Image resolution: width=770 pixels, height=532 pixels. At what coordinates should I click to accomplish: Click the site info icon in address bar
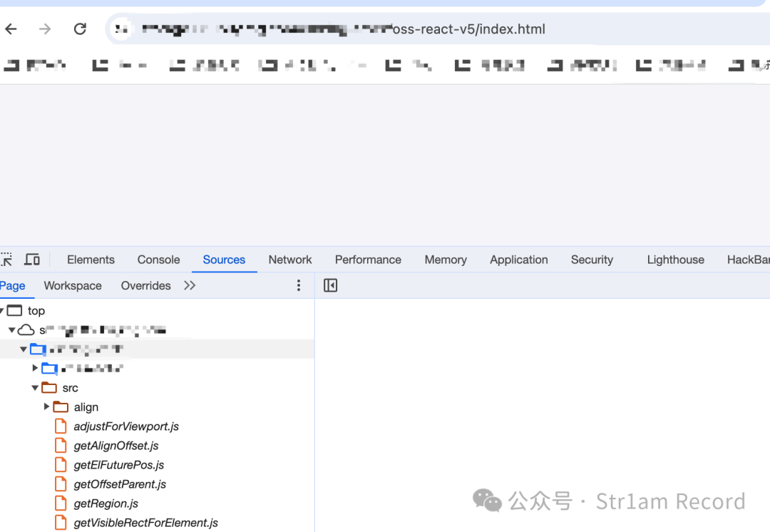tap(121, 29)
